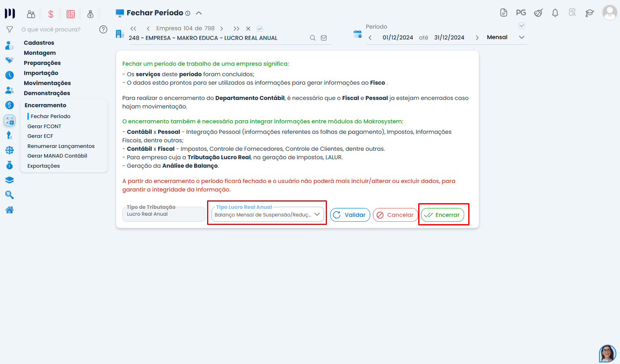Select Fechar Período submenu item
The image size is (620, 364).
(51, 116)
